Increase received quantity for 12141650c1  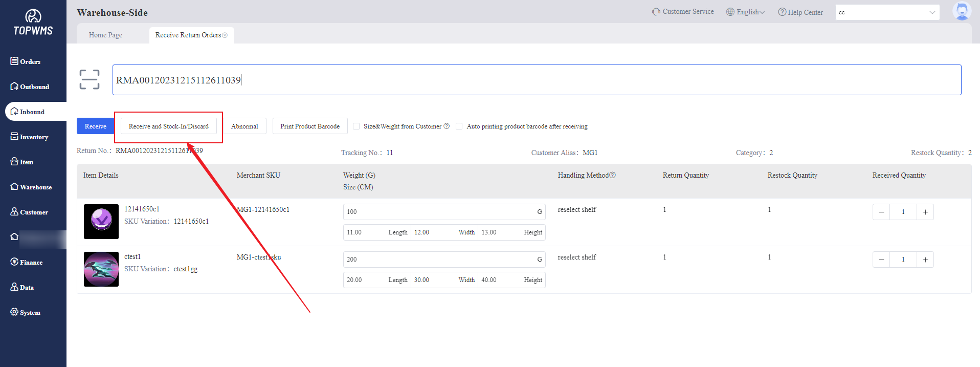pos(925,212)
